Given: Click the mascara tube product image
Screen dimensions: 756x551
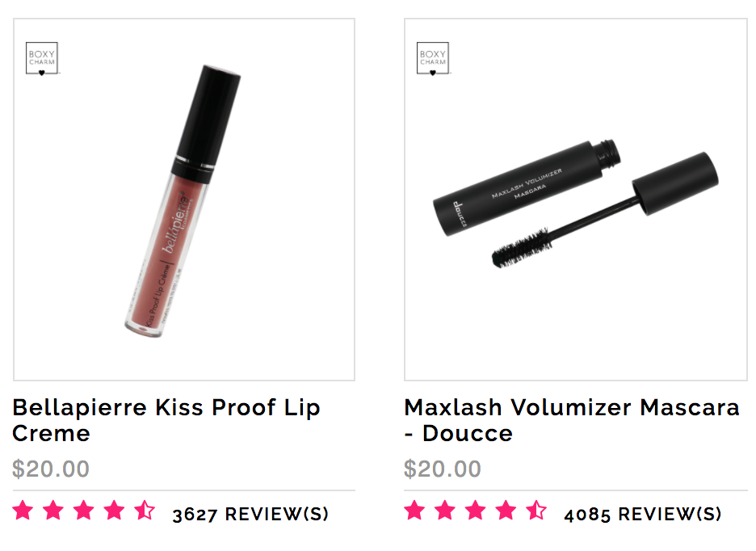Looking at the screenshot, I should tap(526, 188).
